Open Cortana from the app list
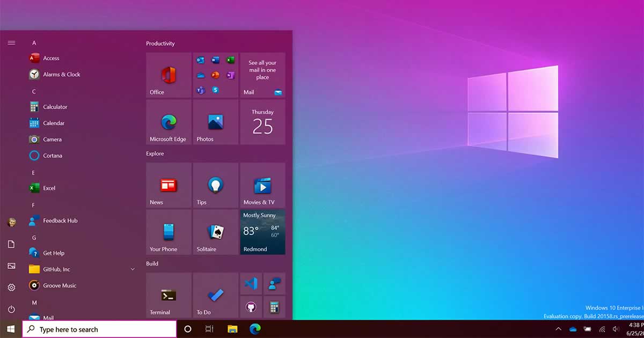 tap(53, 156)
